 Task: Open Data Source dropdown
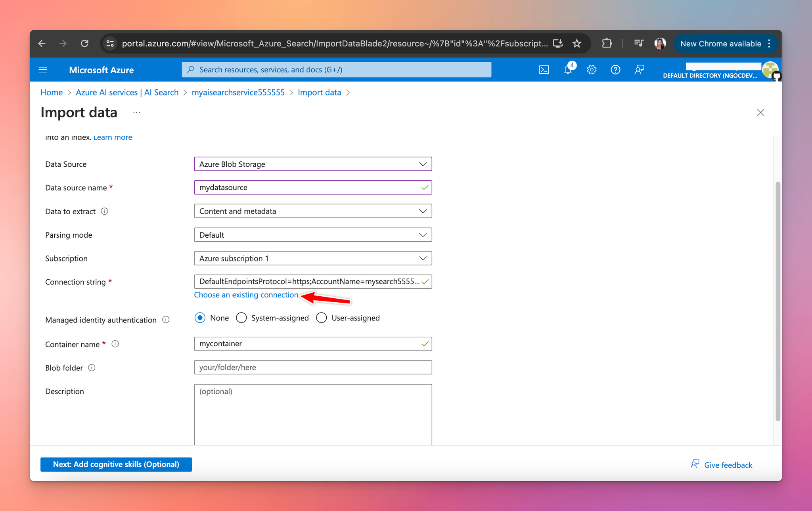pyautogui.click(x=313, y=164)
